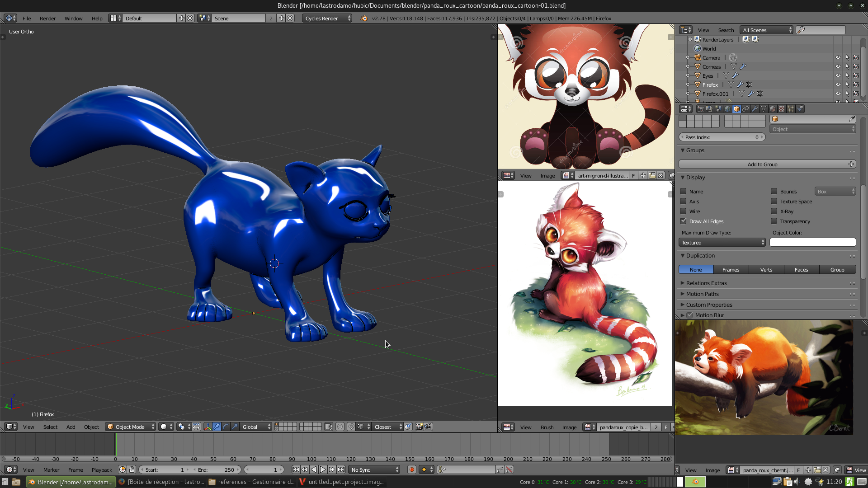Select the translate manipulator arrow icon

[217, 427]
